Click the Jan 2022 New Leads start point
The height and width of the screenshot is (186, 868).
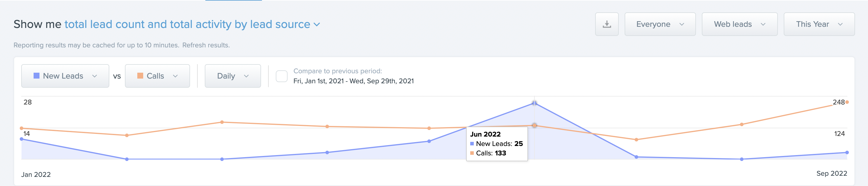coord(22,139)
